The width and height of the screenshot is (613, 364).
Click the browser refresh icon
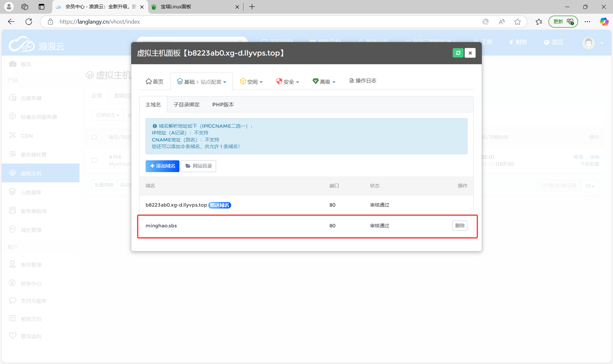29,22
